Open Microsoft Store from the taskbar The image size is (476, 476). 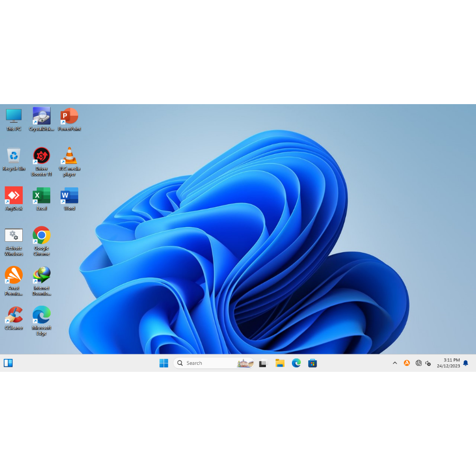[x=313, y=363]
